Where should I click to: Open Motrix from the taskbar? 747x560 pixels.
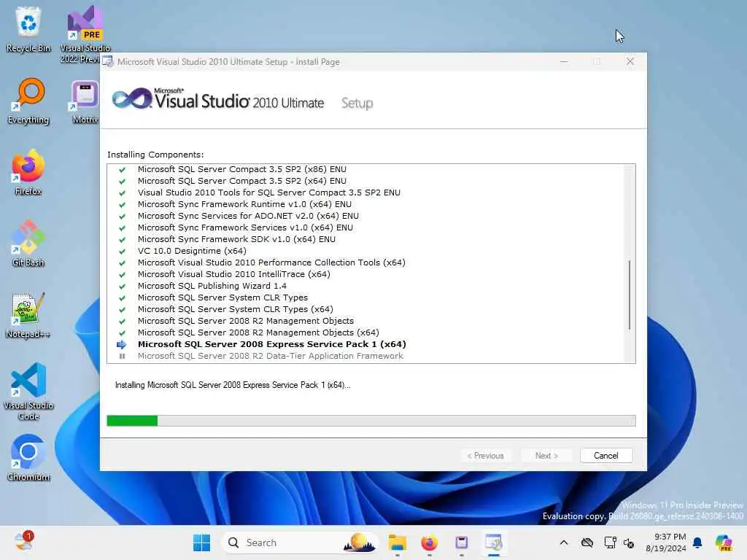(x=461, y=542)
